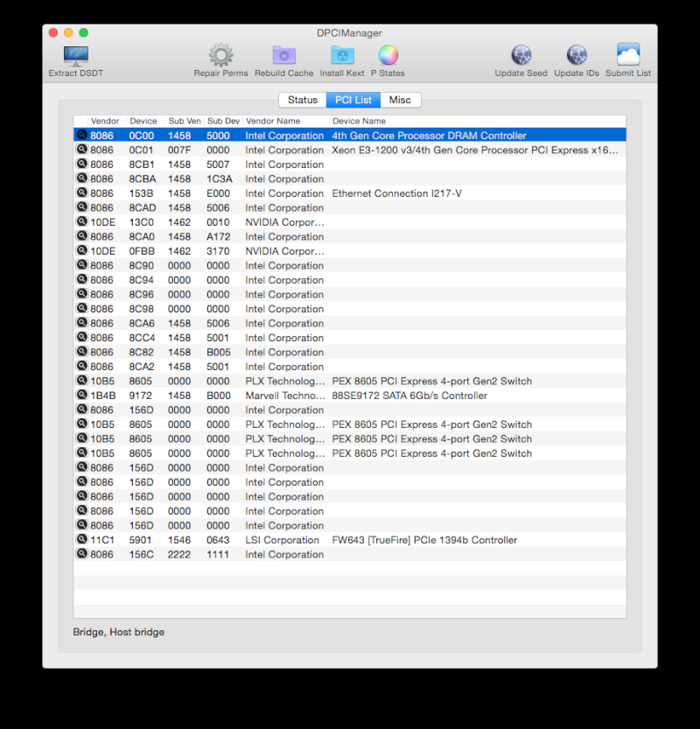Click 'NVIDIA Corpor...' in the 13C0 row

(x=284, y=222)
